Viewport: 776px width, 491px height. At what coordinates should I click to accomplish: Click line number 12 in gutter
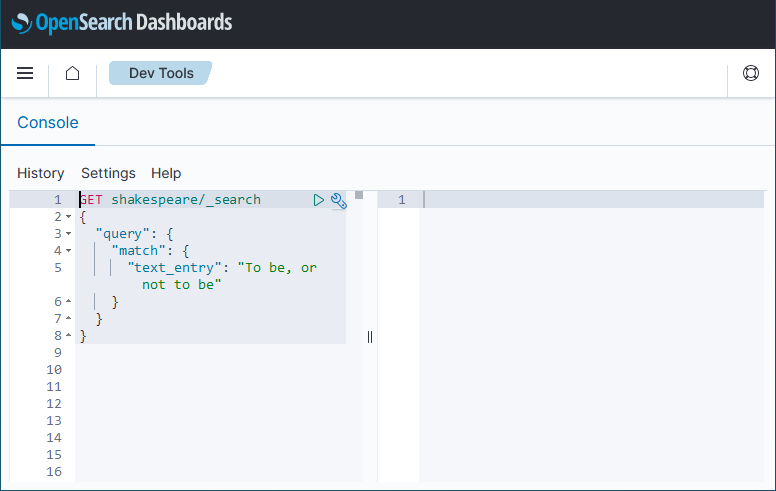point(54,403)
